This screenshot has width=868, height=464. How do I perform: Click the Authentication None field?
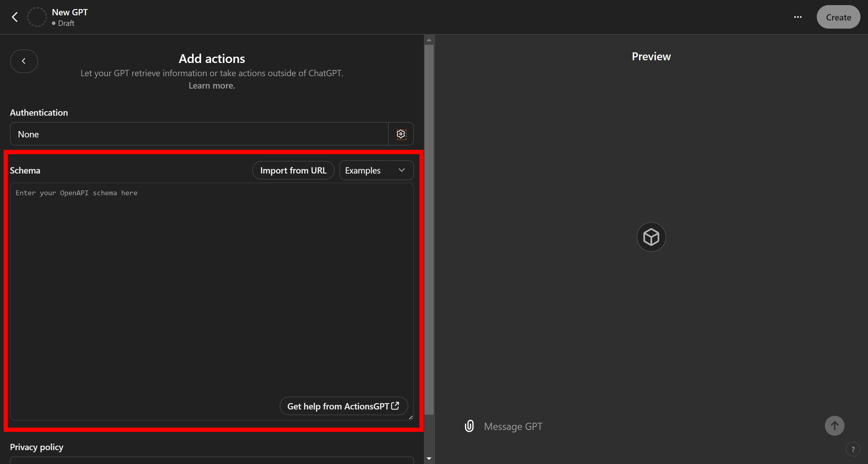[x=199, y=134]
